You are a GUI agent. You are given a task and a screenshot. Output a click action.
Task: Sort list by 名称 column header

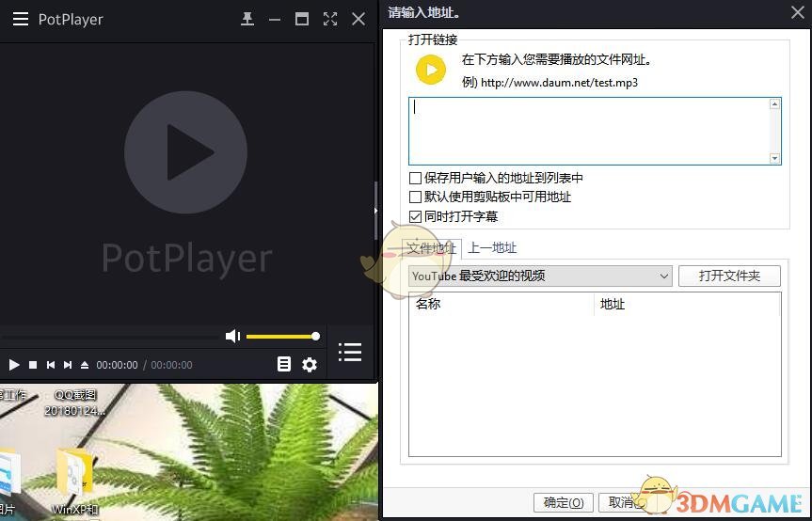click(502, 304)
